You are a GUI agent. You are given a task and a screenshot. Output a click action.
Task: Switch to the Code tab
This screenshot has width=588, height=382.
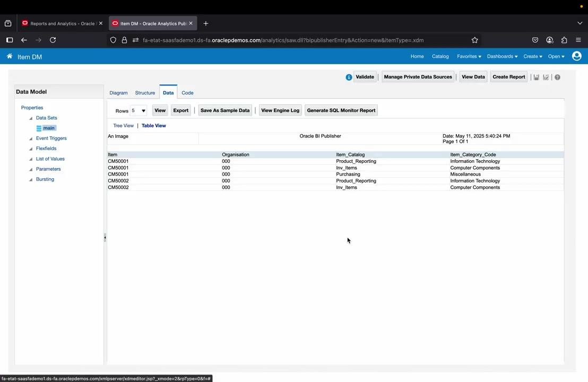(x=187, y=93)
